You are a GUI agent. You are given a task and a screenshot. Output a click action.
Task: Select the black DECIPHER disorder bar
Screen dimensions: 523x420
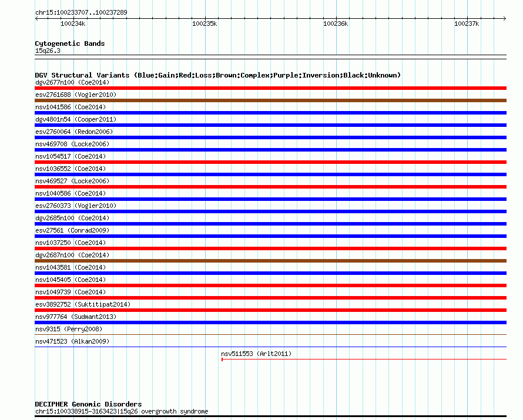270,416
